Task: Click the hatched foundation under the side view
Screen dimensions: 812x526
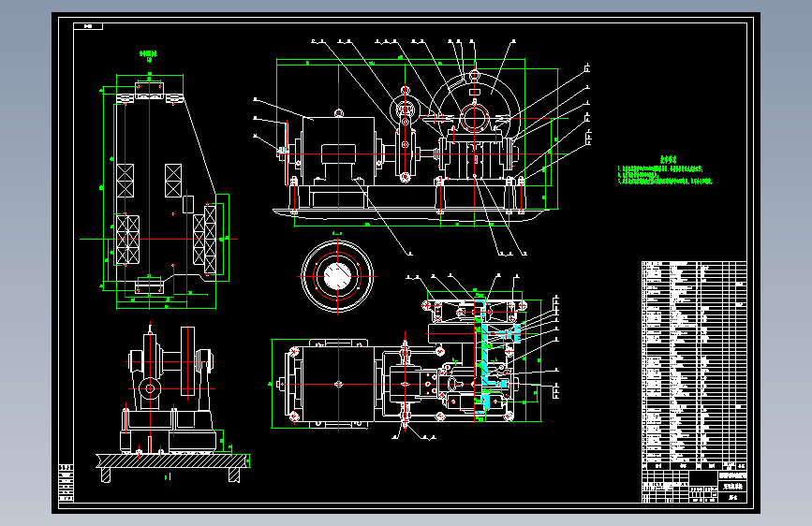Action: tap(172, 460)
